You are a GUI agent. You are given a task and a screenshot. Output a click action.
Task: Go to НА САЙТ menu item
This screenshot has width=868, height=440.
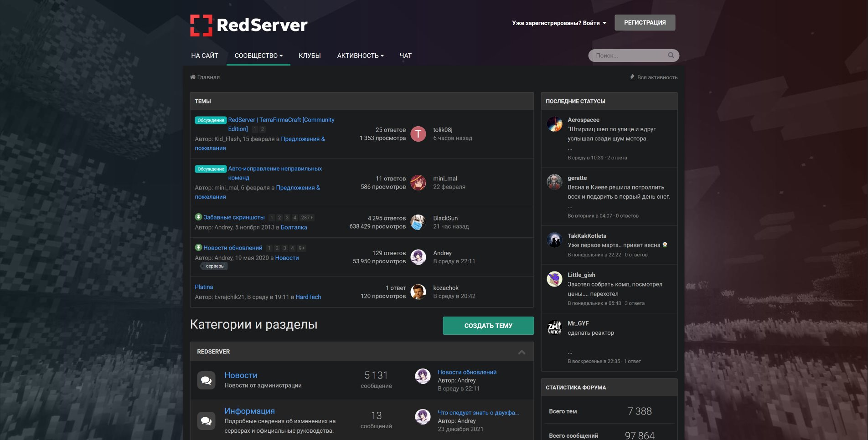click(x=205, y=56)
